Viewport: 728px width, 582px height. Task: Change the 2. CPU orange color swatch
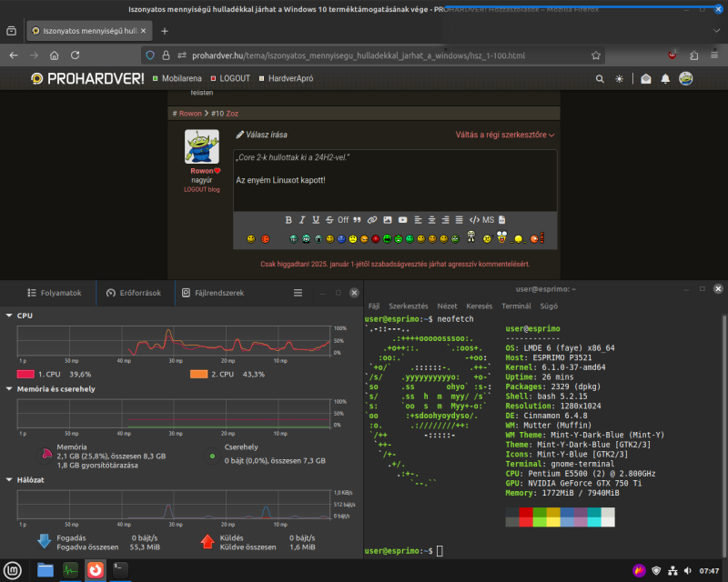[198, 374]
